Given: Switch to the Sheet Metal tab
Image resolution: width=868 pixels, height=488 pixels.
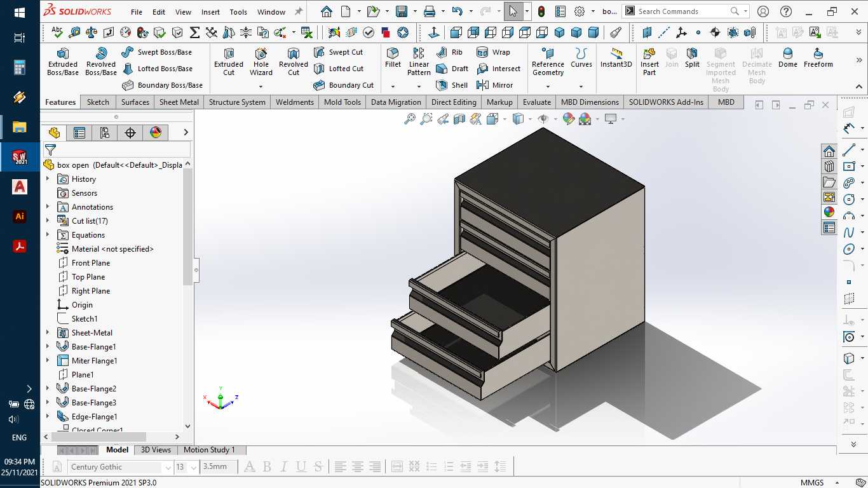Looking at the screenshot, I should [179, 102].
